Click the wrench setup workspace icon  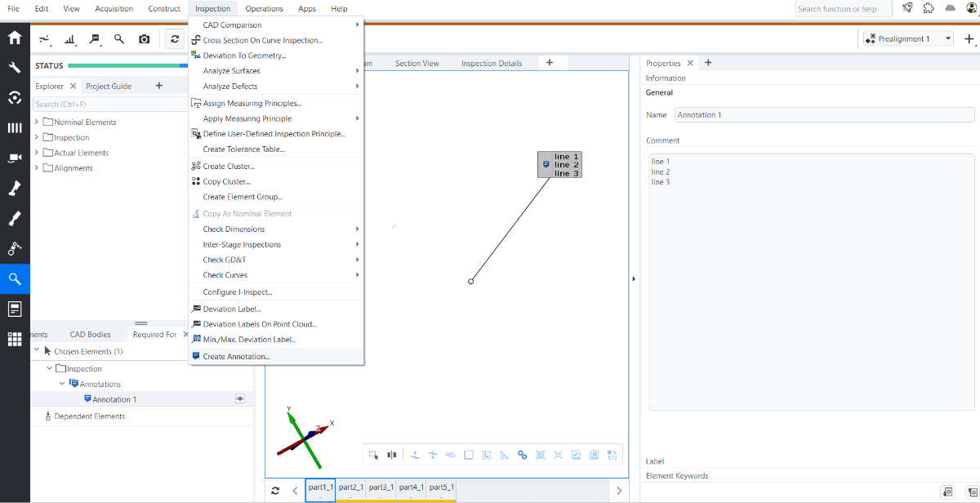[15, 68]
